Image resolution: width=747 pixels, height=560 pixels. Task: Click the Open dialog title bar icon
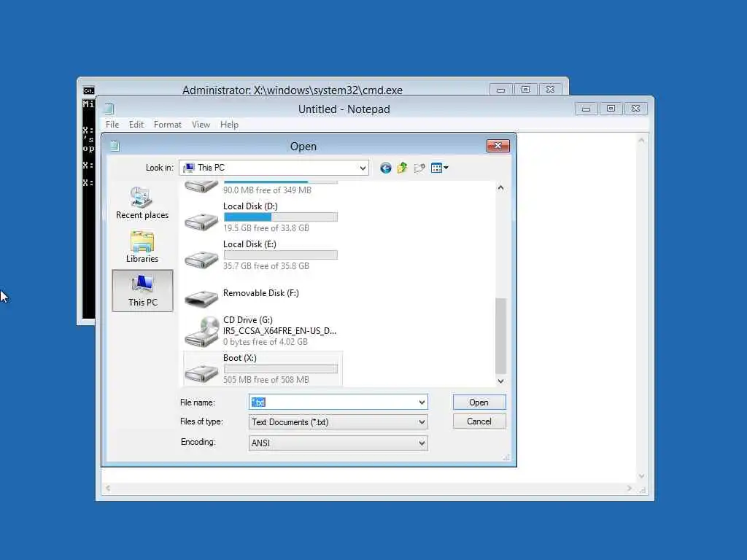coord(115,146)
